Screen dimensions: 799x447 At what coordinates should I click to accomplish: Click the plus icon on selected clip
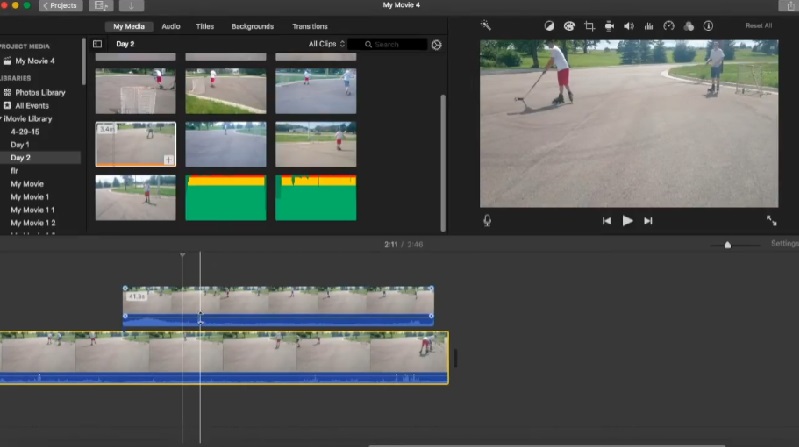point(168,160)
